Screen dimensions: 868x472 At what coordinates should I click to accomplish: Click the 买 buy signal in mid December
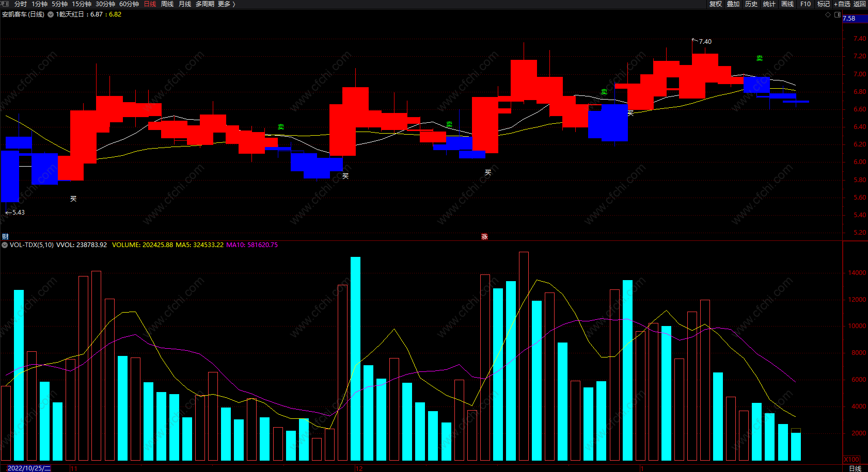pyautogui.click(x=488, y=172)
